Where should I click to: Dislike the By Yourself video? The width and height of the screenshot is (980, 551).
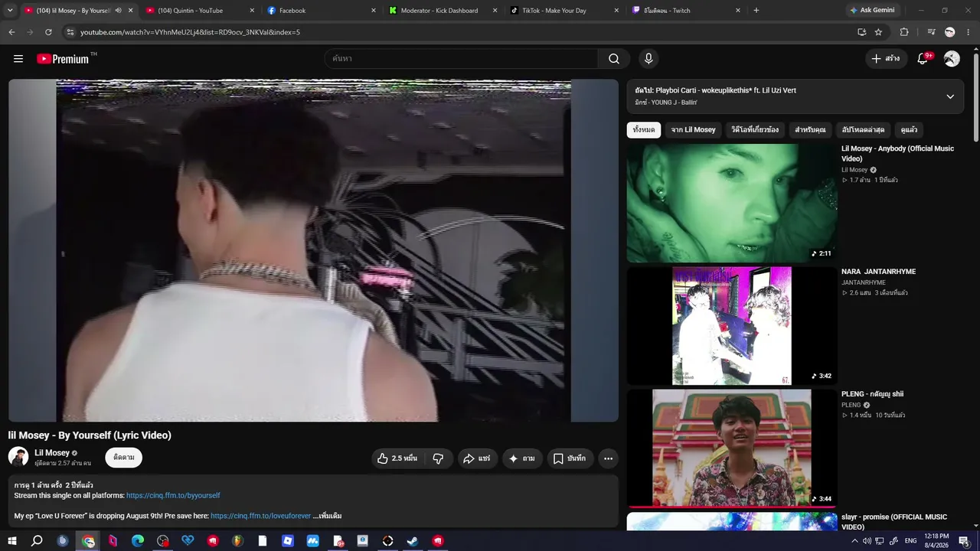point(438,458)
